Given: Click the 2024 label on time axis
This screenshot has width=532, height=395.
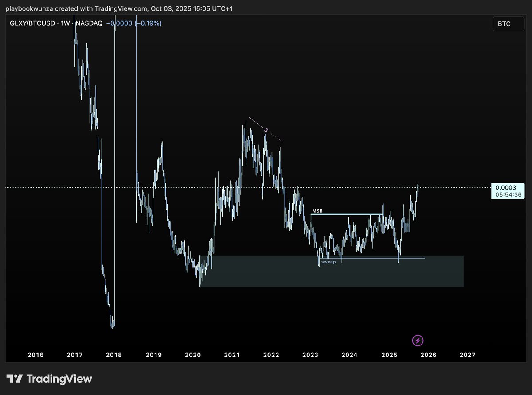Looking at the screenshot, I should [350, 355].
